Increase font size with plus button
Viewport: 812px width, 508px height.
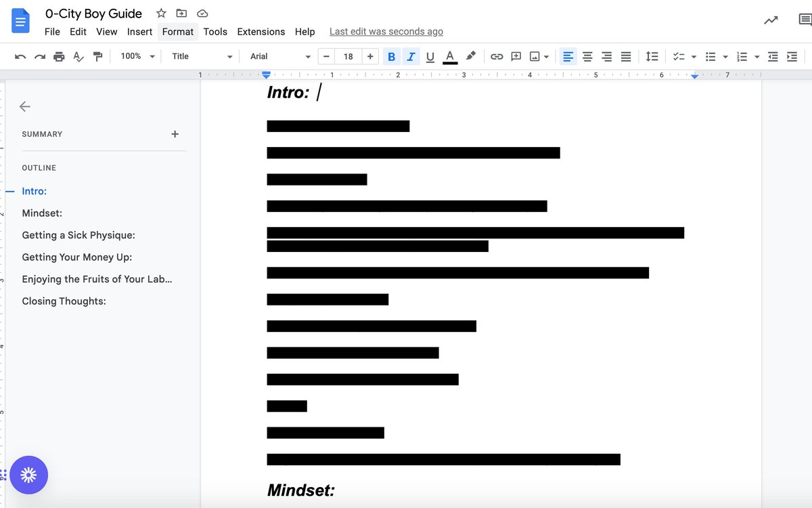pyautogui.click(x=370, y=56)
